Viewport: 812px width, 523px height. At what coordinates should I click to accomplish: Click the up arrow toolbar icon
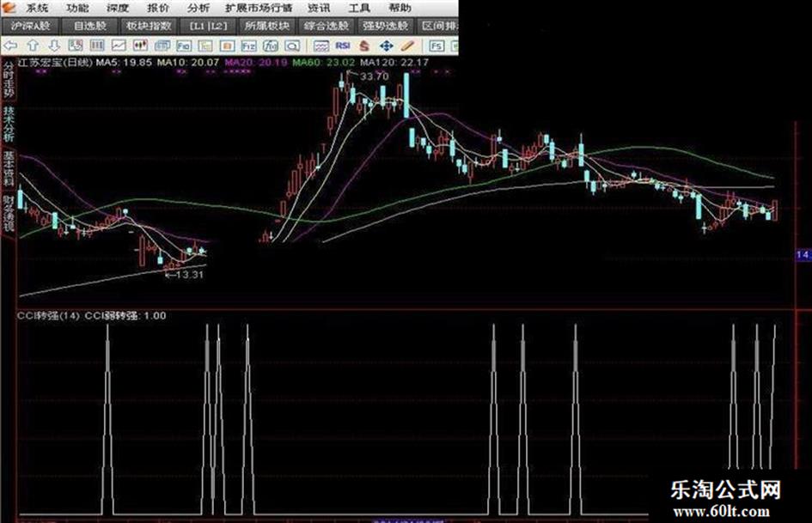33,46
